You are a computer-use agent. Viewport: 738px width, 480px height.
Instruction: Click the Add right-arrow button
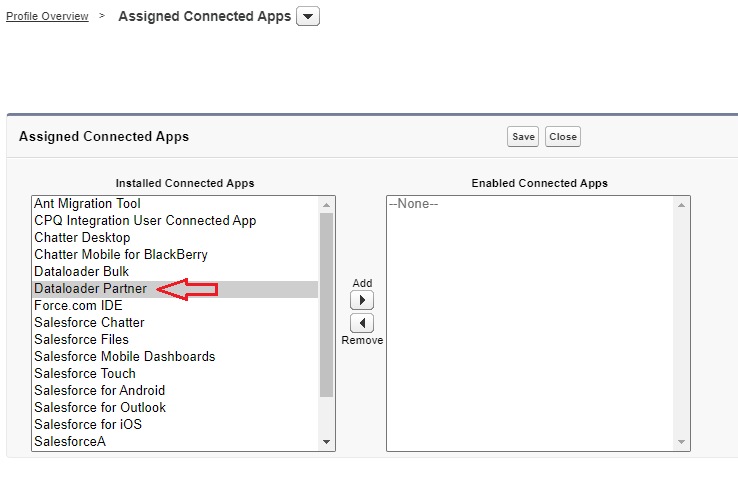coord(362,300)
